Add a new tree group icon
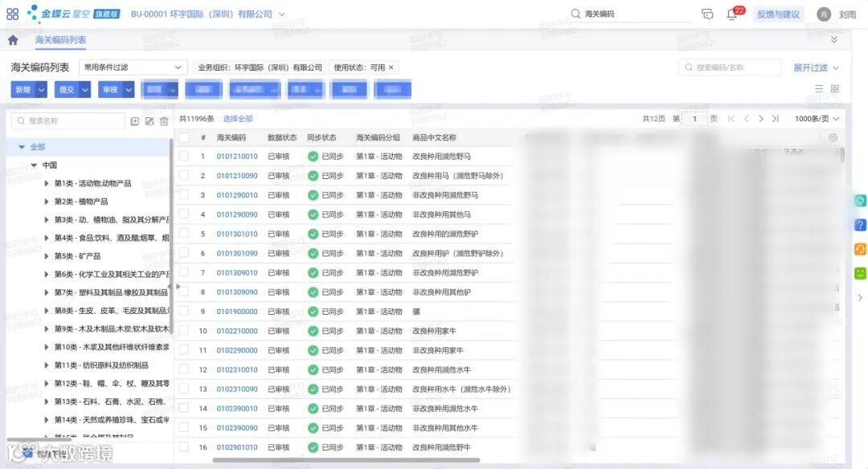The image size is (868, 469). tap(134, 121)
